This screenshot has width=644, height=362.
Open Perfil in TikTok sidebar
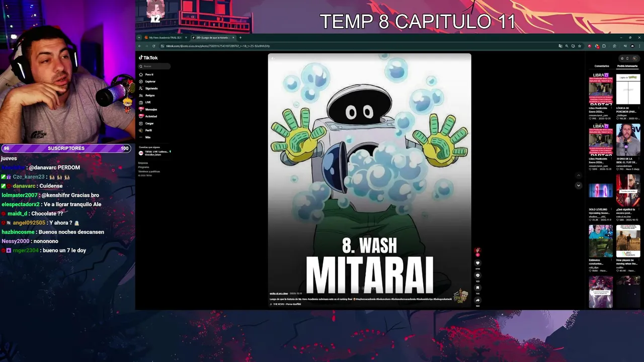(145, 130)
